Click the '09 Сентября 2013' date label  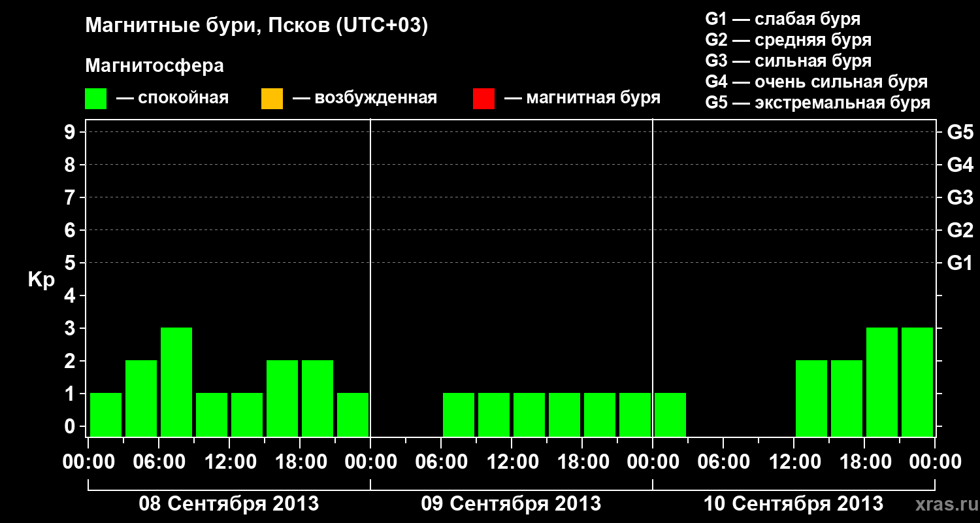click(511, 504)
